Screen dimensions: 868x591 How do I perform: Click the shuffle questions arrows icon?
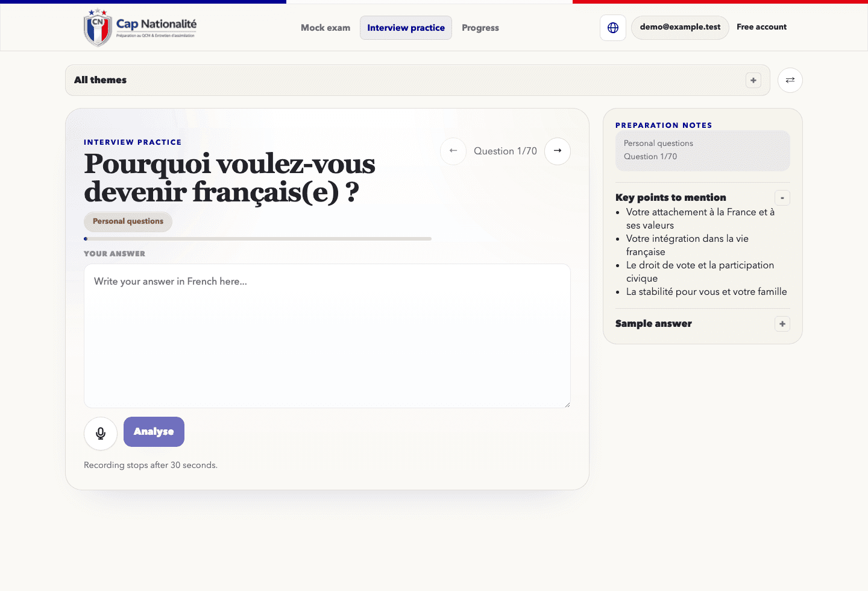point(790,80)
